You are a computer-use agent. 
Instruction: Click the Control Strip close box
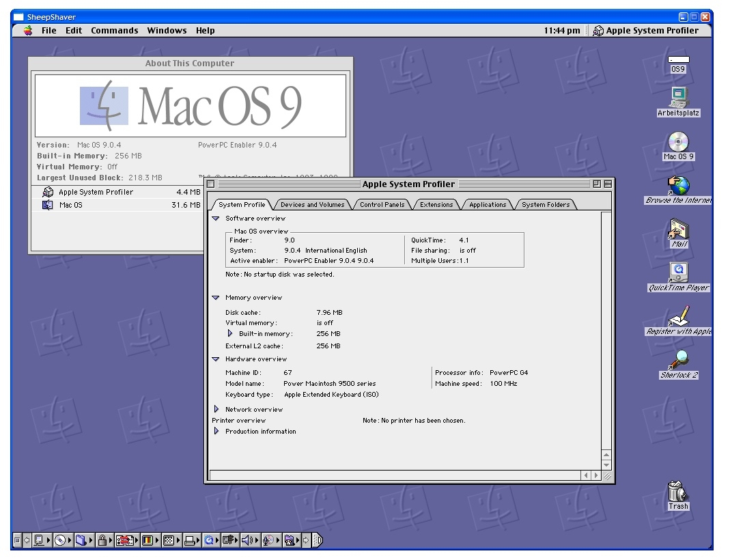click(x=17, y=540)
